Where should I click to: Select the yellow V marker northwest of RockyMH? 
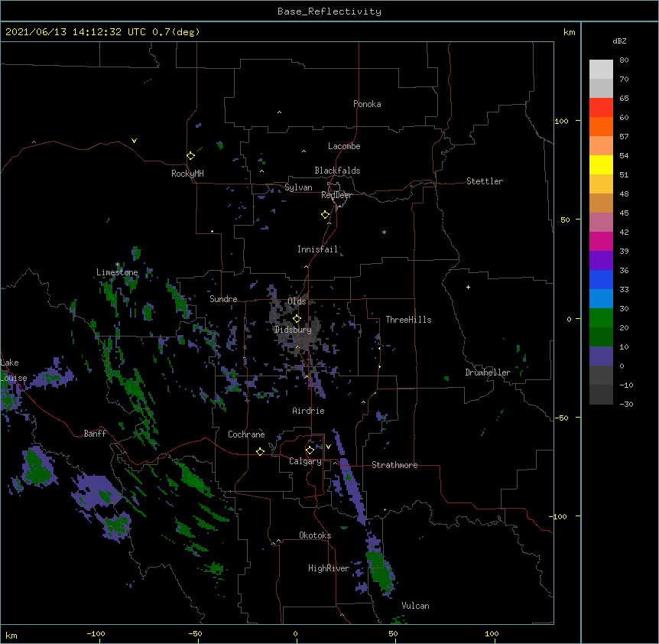pos(134,141)
